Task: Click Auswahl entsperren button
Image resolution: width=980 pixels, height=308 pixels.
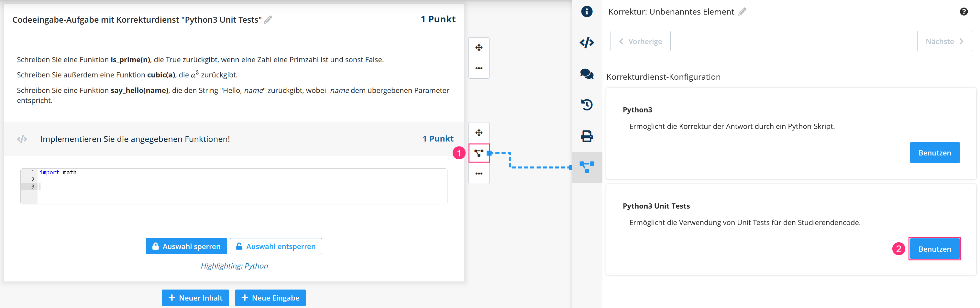Action: pyautogui.click(x=276, y=246)
